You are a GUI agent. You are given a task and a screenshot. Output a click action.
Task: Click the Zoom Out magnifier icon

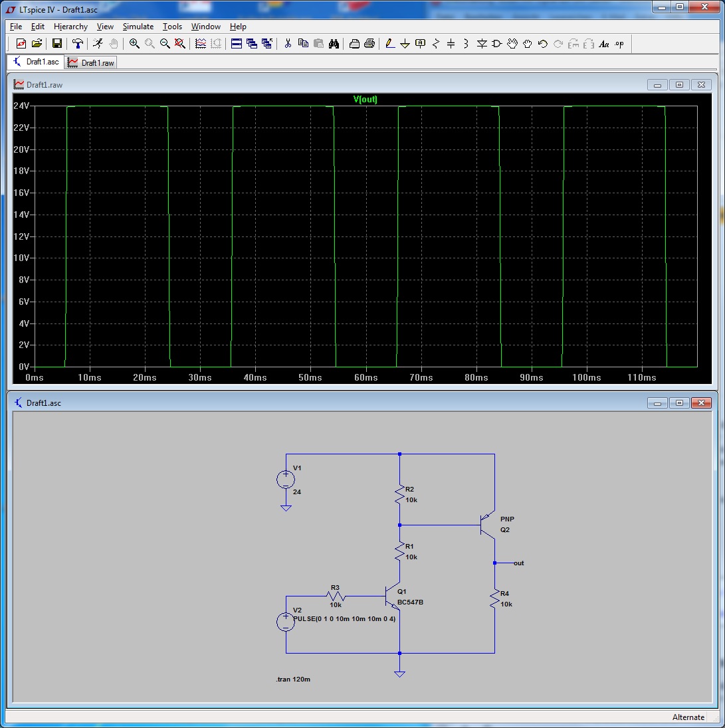[165, 44]
